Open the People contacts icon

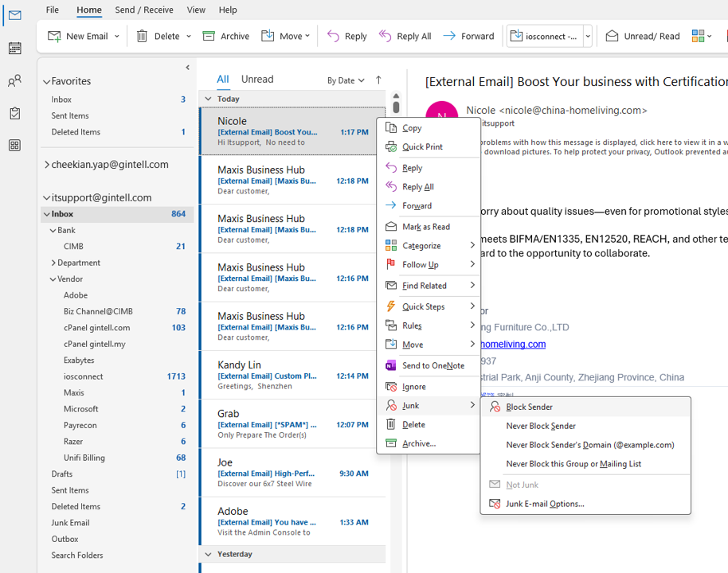[x=14, y=81]
